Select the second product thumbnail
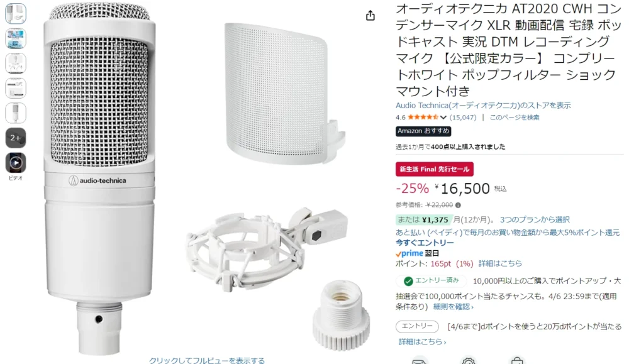Screen dimensions: 629x364 [16, 38]
